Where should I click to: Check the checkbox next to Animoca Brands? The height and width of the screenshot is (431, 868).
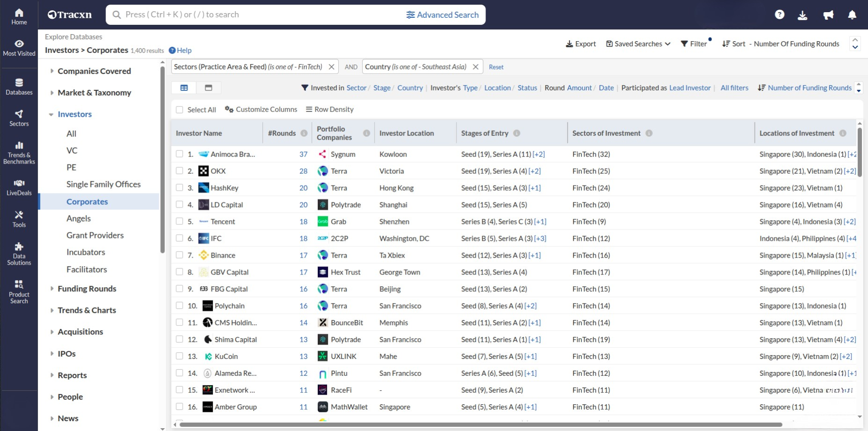[180, 154]
